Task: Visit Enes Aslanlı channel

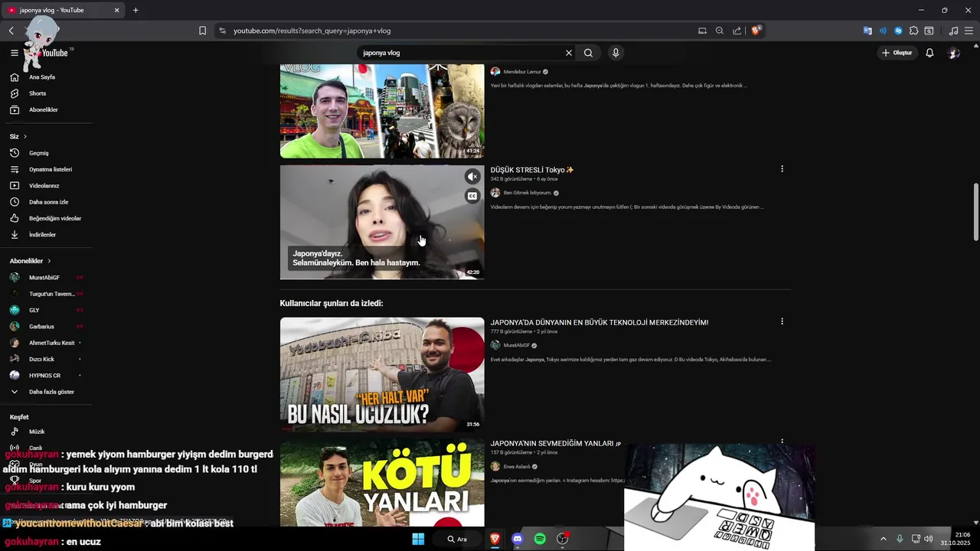Action: (x=517, y=467)
